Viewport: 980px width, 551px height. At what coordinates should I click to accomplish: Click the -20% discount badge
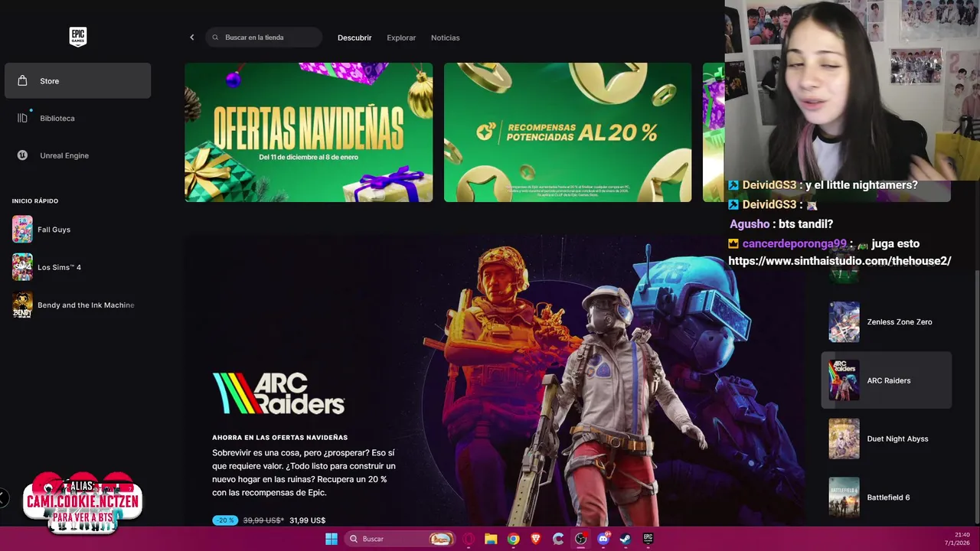225,520
